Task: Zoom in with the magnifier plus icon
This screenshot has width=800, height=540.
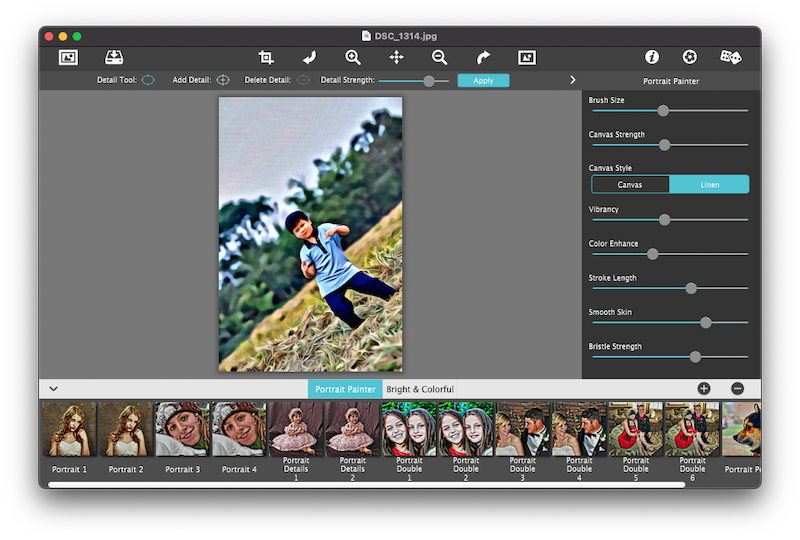Action: coord(353,58)
